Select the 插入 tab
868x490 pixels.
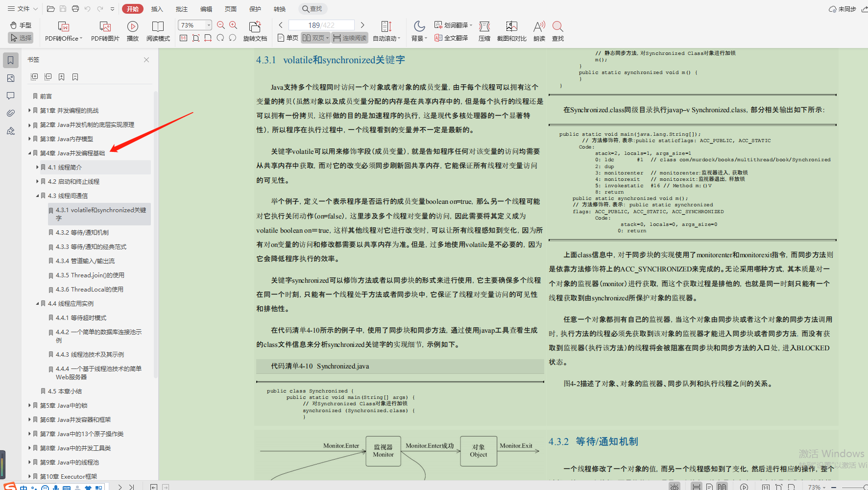[157, 9]
